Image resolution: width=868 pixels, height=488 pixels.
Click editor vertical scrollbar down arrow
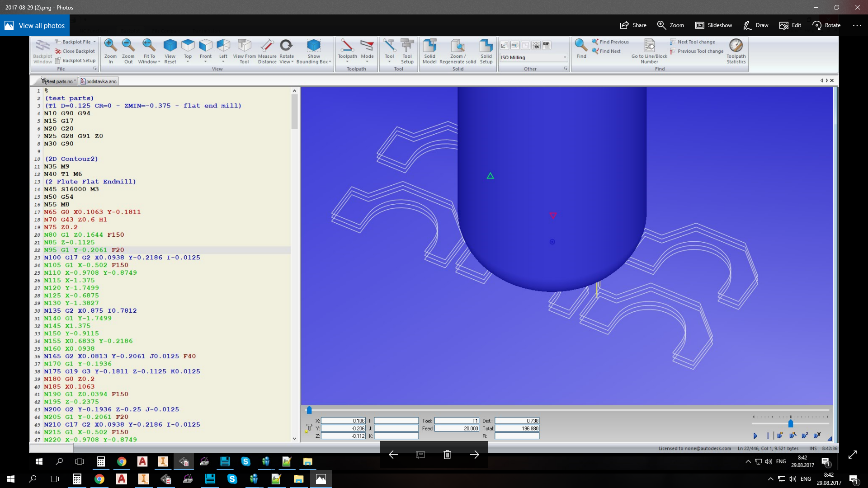coord(294,438)
